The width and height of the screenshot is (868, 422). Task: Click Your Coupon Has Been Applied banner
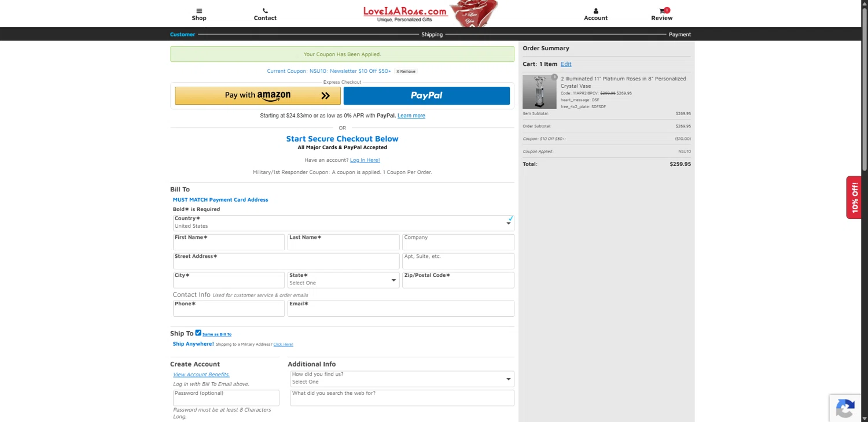[342, 54]
